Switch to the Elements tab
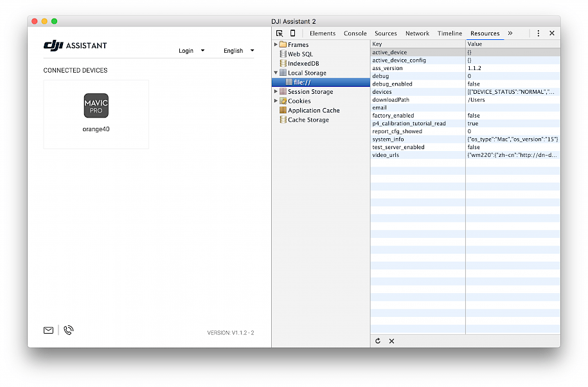This screenshot has width=588, height=387. 323,33
